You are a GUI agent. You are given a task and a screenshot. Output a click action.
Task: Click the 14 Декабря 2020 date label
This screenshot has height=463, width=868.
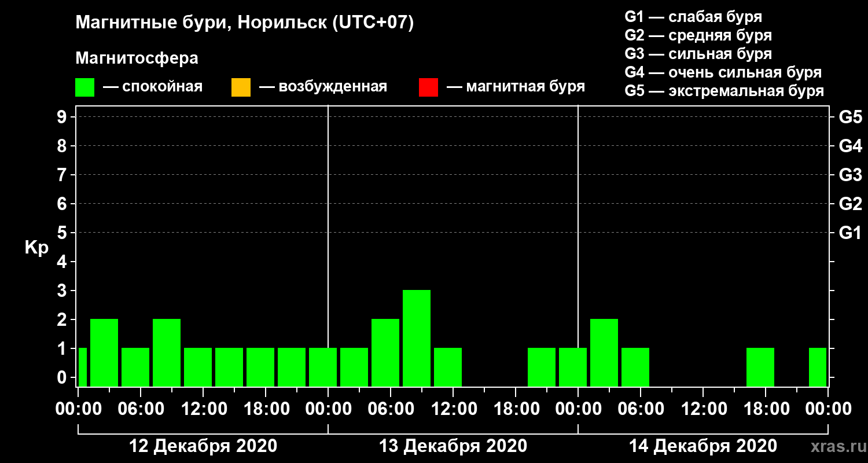tap(703, 446)
